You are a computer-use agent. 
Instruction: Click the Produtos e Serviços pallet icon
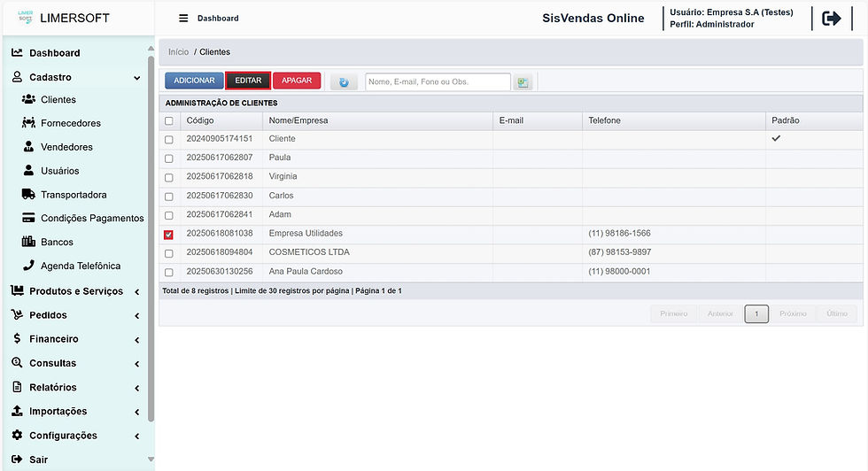point(17,290)
